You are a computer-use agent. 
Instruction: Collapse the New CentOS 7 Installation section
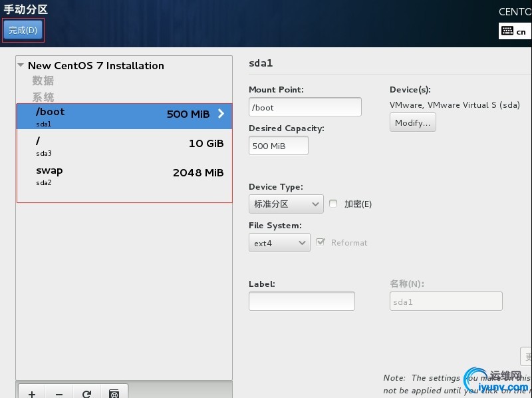tap(21, 65)
